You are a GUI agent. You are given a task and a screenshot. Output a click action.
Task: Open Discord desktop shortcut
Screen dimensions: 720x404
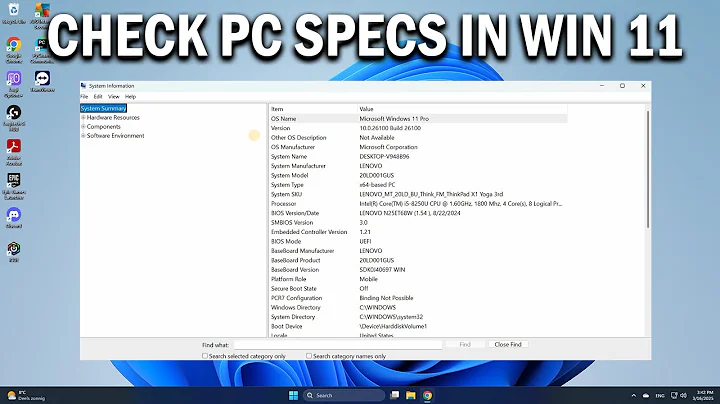[14, 217]
